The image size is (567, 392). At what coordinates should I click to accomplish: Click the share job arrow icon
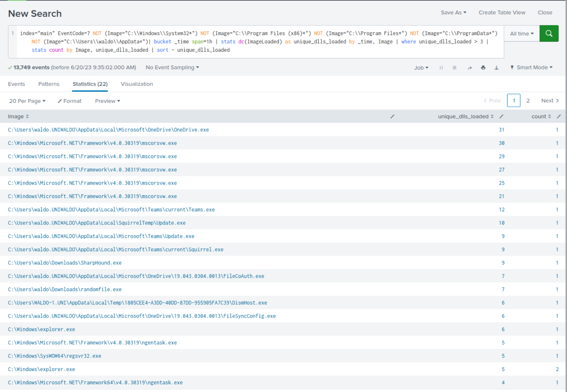point(470,68)
